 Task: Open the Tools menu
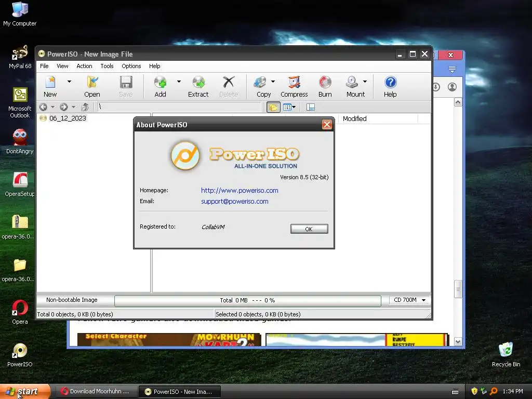click(107, 66)
